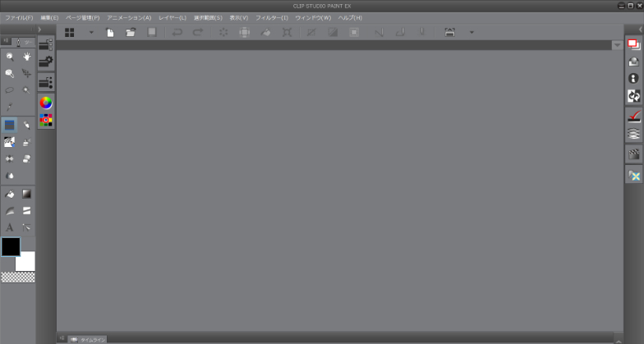Select the Gradient tool
The width and height of the screenshot is (644, 344).
tap(26, 194)
